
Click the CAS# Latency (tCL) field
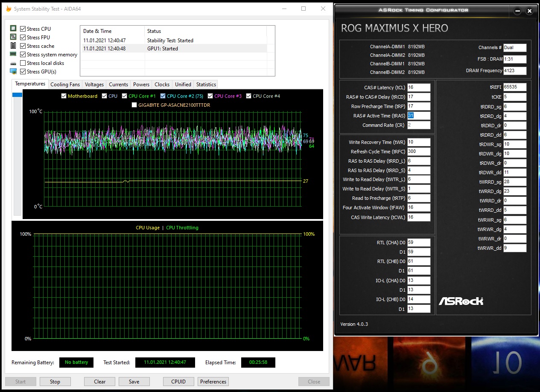pyautogui.click(x=419, y=88)
